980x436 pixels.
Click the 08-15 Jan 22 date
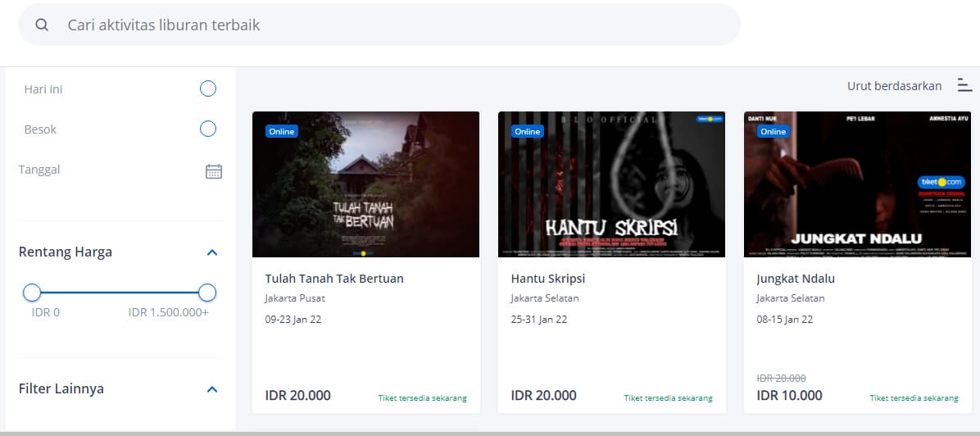[x=784, y=319]
